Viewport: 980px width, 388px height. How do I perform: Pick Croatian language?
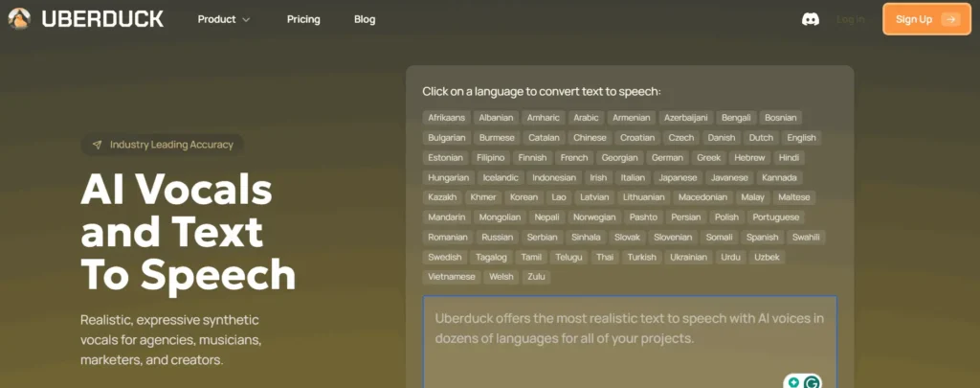637,138
